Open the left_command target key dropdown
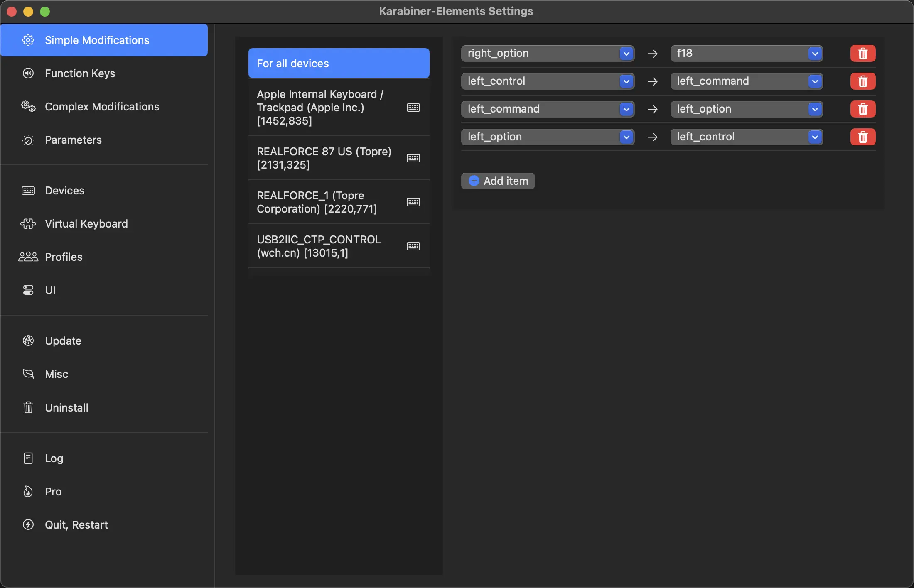The height and width of the screenshot is (588, 914). [747, 81]
